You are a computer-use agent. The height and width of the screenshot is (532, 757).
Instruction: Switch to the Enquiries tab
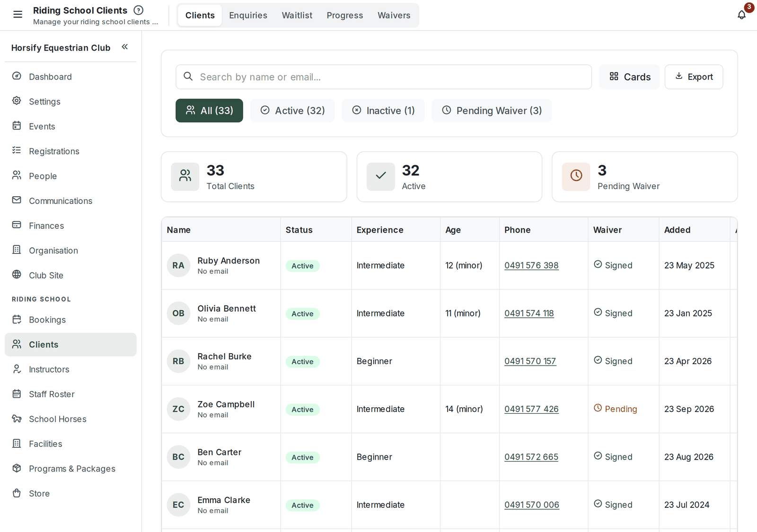coord(248,15)
